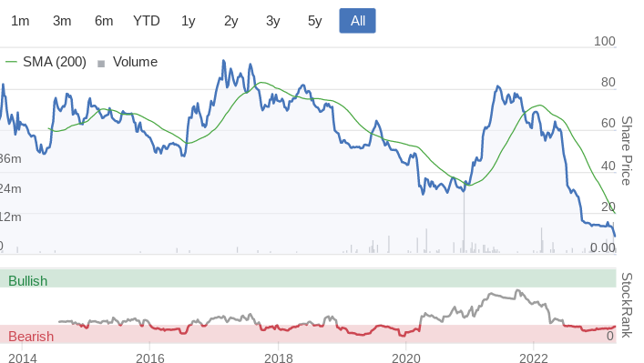Click the Bullish green zone band
Screen dimensions: 644x363
pos(308,278)
